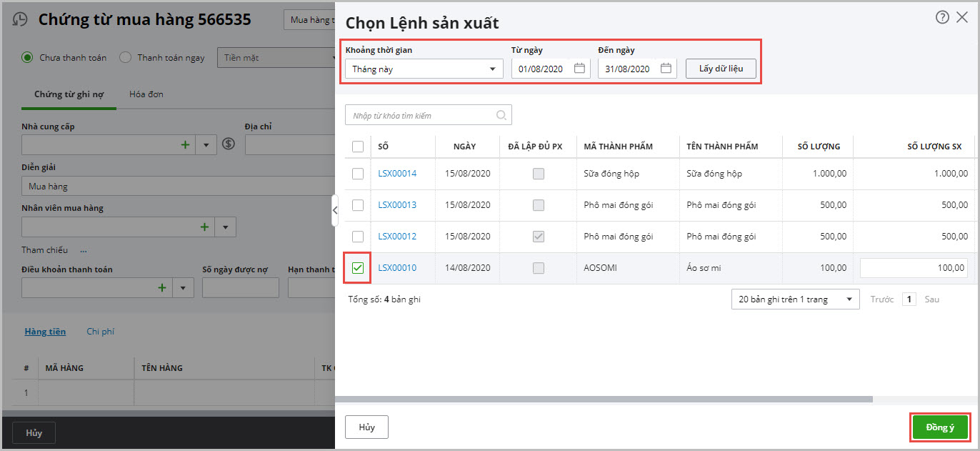This screenshot has width=980, height=451.
Task: Open the Đến ngày calendar picker
Action: coord(666,69)
